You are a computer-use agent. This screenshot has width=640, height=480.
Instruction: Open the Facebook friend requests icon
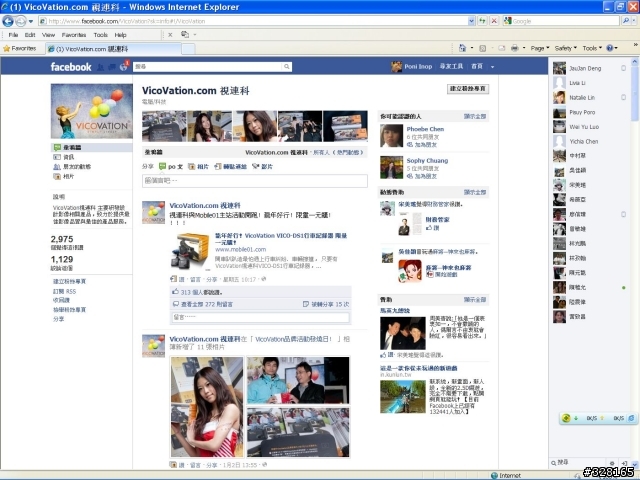click(100, 67)
